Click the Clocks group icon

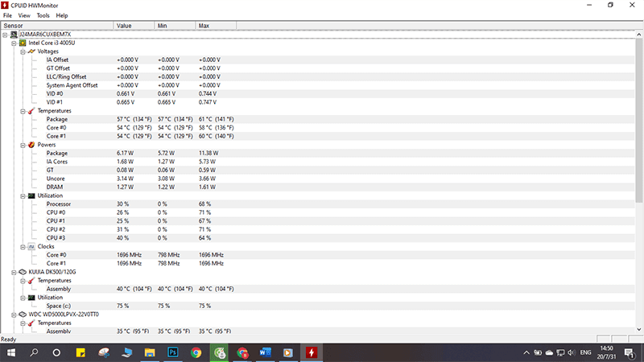click(x=31, y=246)
